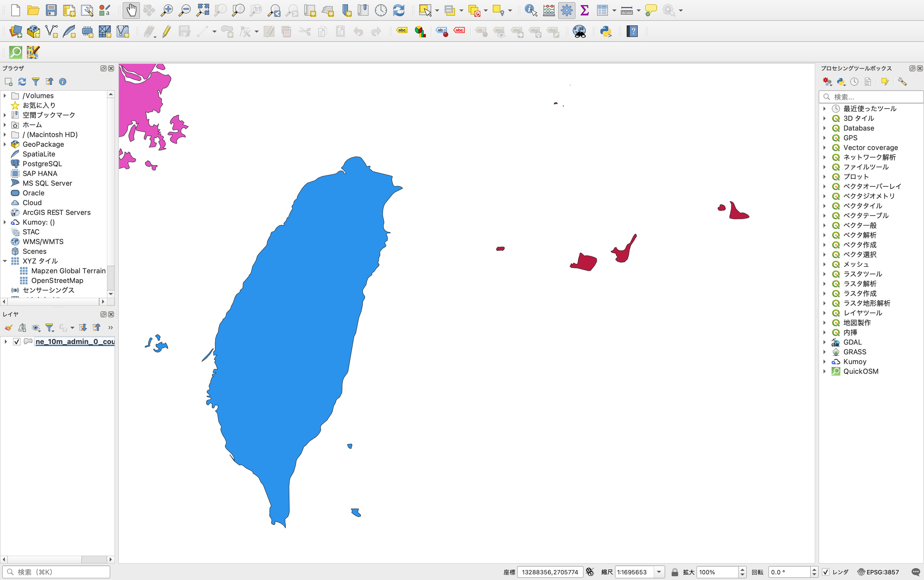Open the Statistical Summary sigma tool

584,10
